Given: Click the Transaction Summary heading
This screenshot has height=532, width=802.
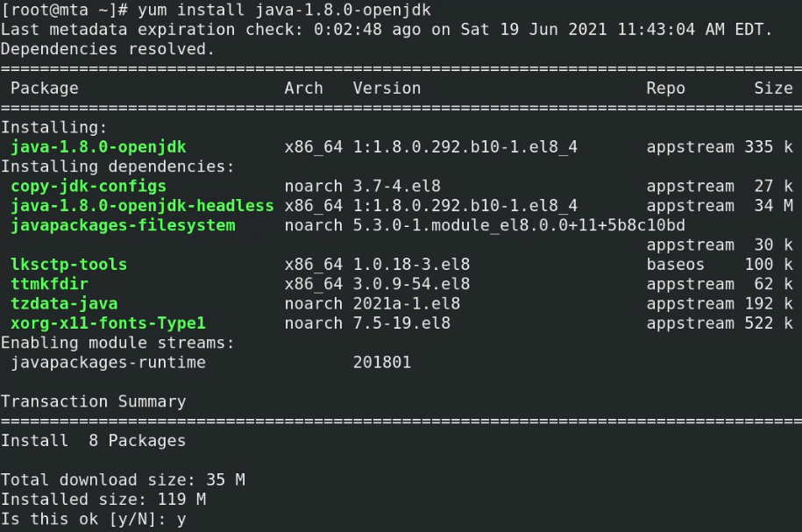Looking at the screenshot, I should tap(94, 402).
